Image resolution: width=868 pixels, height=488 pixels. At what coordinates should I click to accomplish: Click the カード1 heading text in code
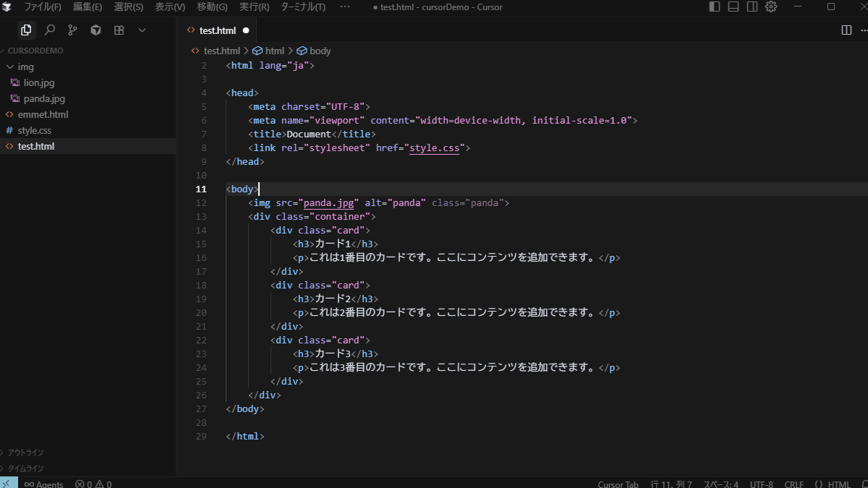coord(333,244)
